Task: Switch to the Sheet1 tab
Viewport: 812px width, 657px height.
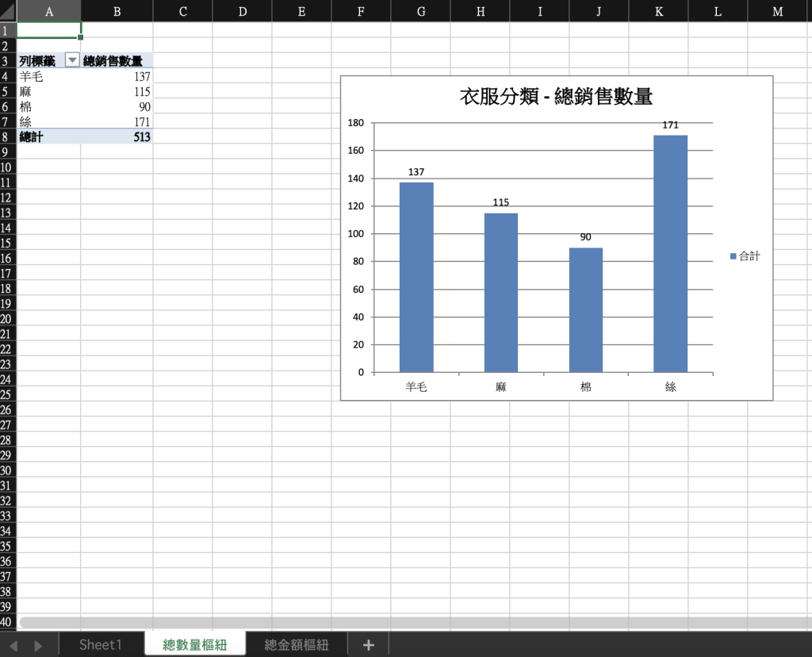Action: 101,645
